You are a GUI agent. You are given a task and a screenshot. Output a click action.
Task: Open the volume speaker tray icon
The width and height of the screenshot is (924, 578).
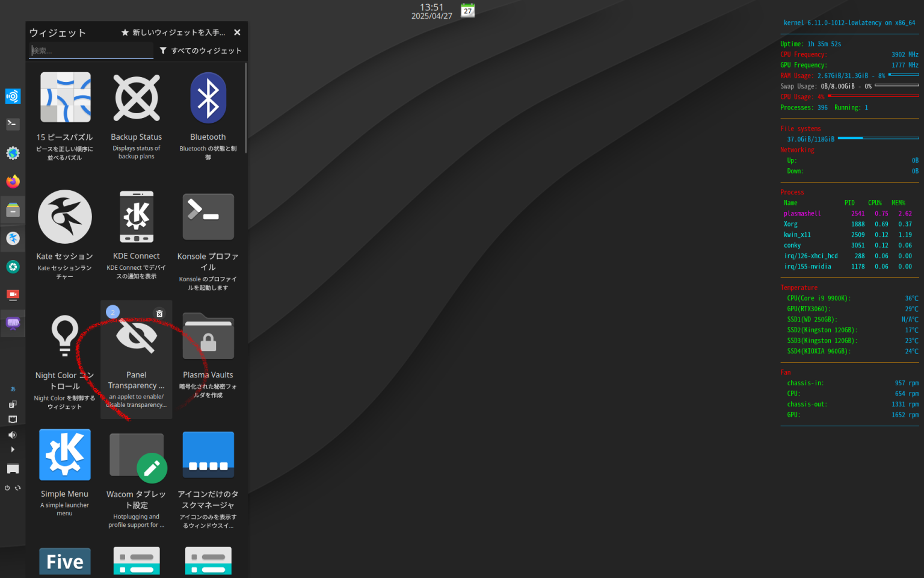[x=13, y=435]
